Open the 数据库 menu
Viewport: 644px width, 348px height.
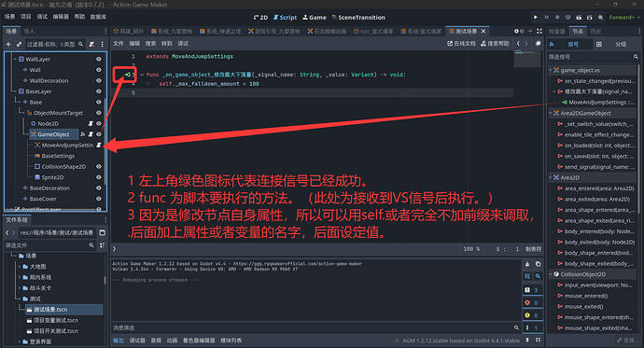98,17
